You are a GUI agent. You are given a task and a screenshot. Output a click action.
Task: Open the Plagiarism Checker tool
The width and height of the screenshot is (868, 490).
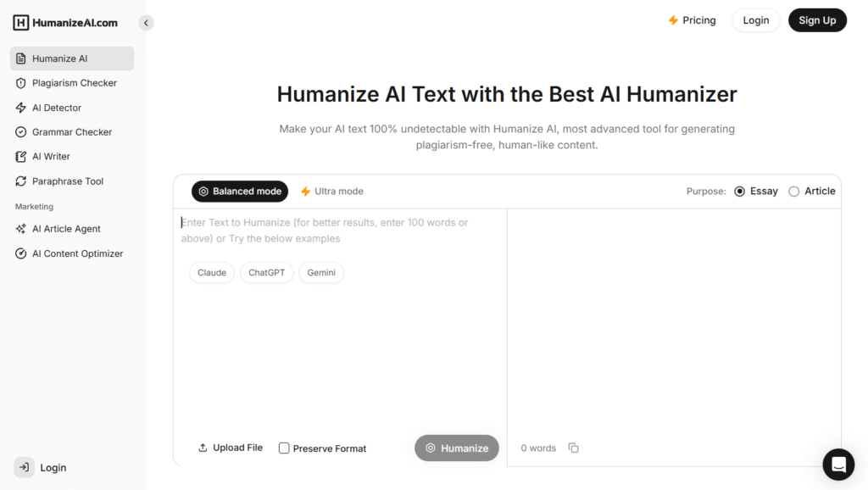coord(72,82)
